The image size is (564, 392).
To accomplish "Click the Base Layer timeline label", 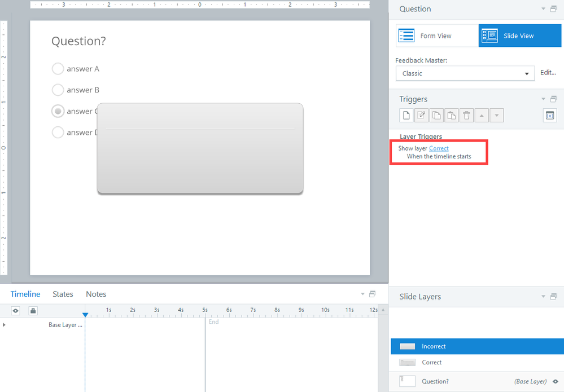I will pos(65,325).
